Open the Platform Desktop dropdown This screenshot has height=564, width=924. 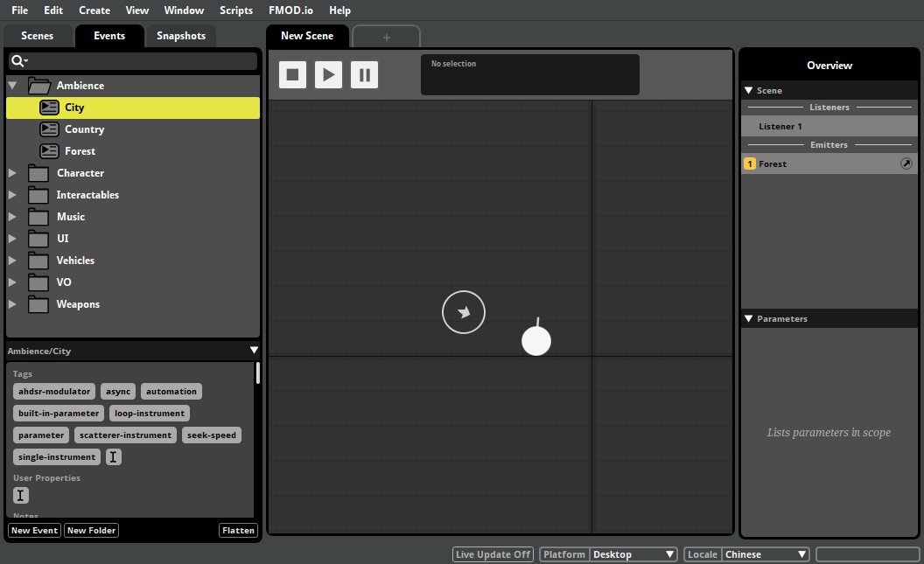point(633,554)
